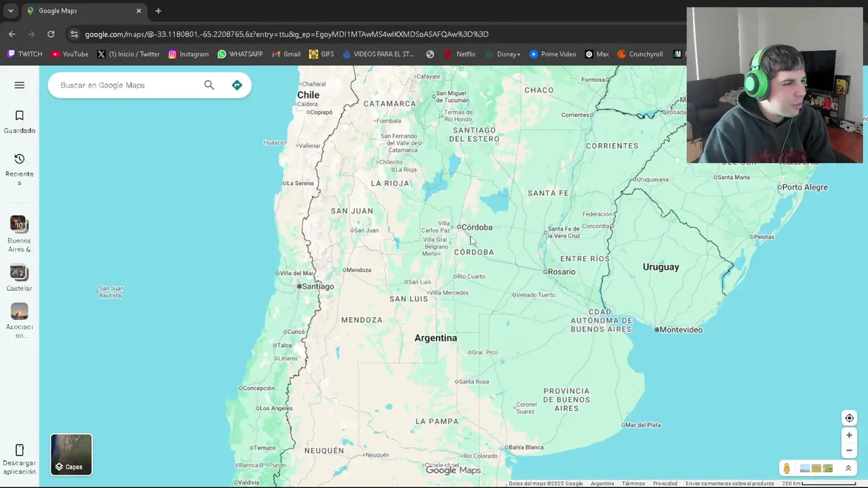
Task: Open the Asociacion recent item
Action: [19, 321]
